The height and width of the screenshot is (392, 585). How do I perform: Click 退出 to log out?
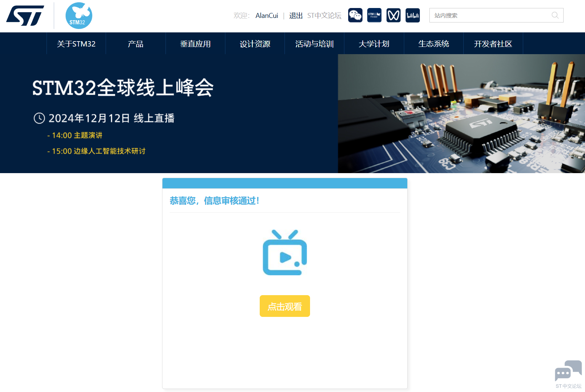[x=296, y=16]
